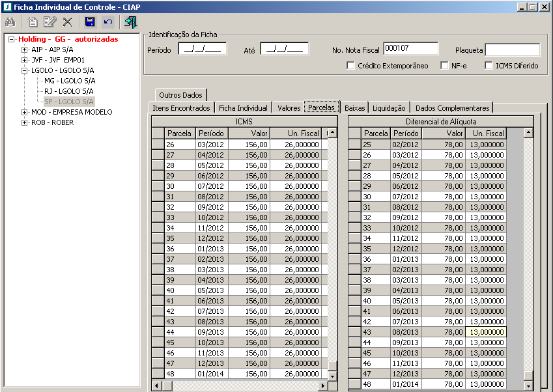Click the Plaqueta input field
Viewport: 553px width, 392px height.
512,50
